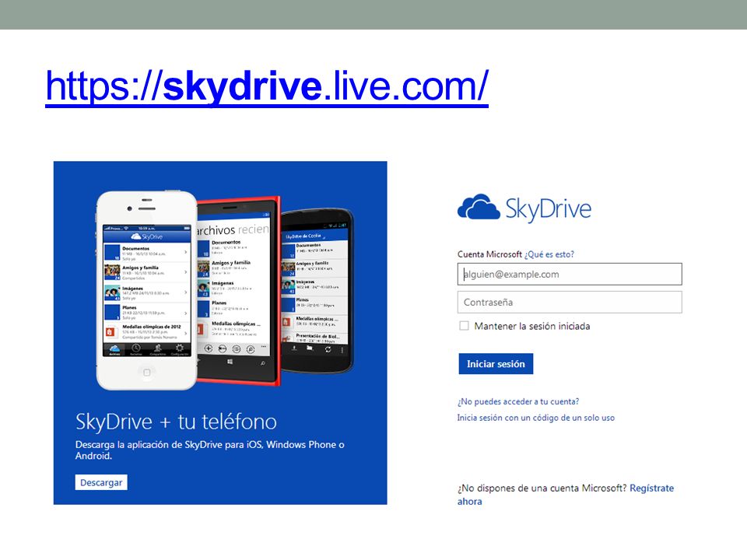
Task: Click the Windows logo on red phone
Action: point(230,363)
